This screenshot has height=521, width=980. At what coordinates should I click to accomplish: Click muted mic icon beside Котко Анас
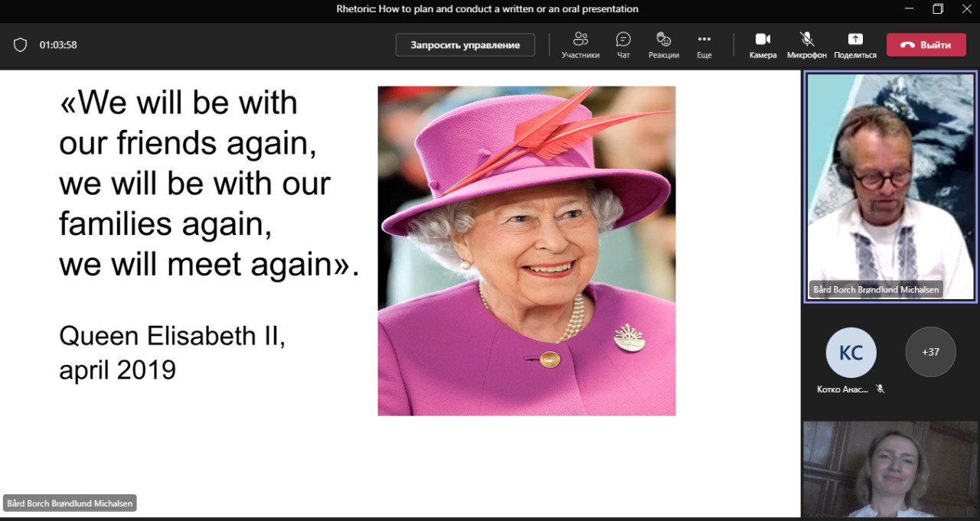click(880, 389)
